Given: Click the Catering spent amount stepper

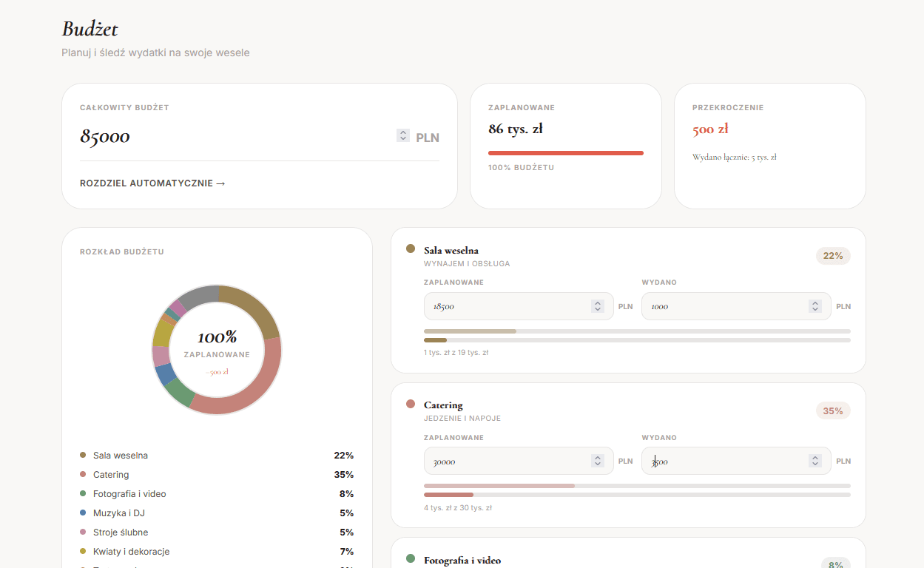Looking at the screenshot, I should [815, 461].
